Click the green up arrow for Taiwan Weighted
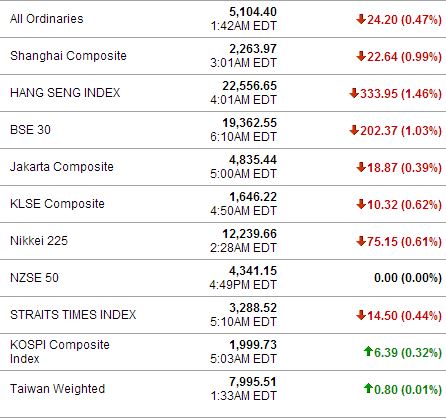This screenshot has width=446, height=418. (x=368, y=388)
